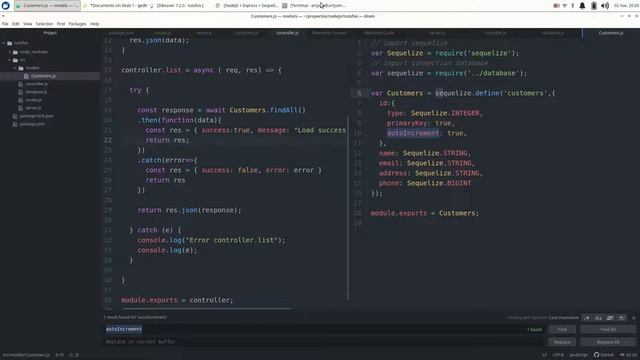Open package-lock.json in the project tree
The height and width of the screenshot is (360, 640).
pos(36,116)
